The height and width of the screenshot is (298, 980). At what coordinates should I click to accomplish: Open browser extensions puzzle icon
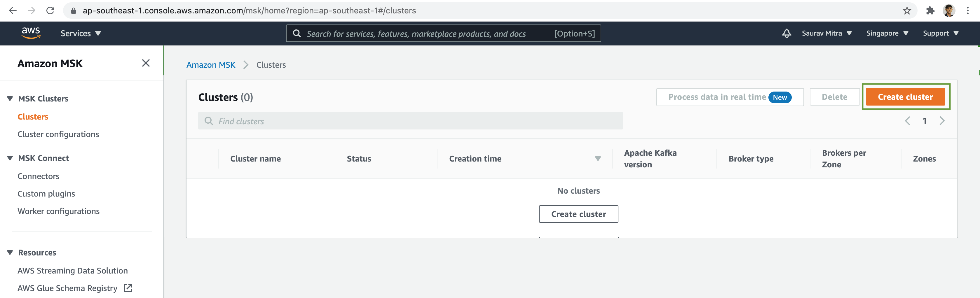930,10
